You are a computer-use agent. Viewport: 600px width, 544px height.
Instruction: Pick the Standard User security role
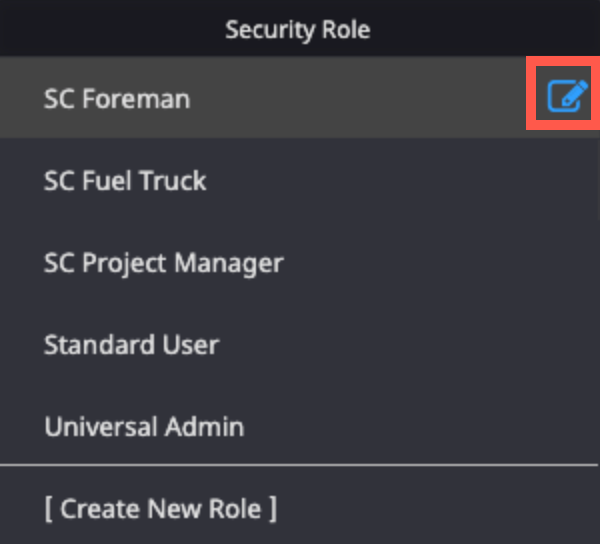coord(298,344)
